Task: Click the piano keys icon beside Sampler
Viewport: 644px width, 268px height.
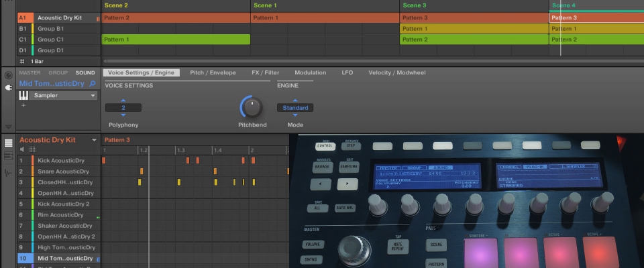Action: point(24,96)
